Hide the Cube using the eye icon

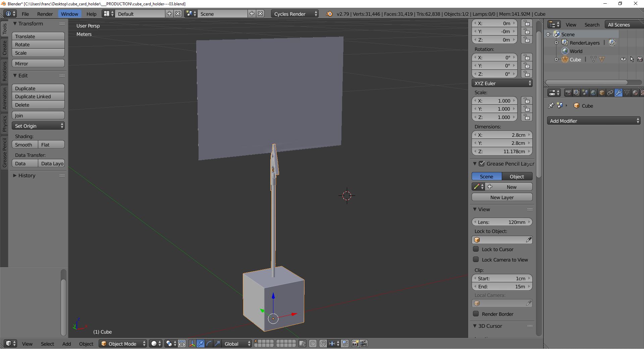pyautogui.click(x=623, y=59)
